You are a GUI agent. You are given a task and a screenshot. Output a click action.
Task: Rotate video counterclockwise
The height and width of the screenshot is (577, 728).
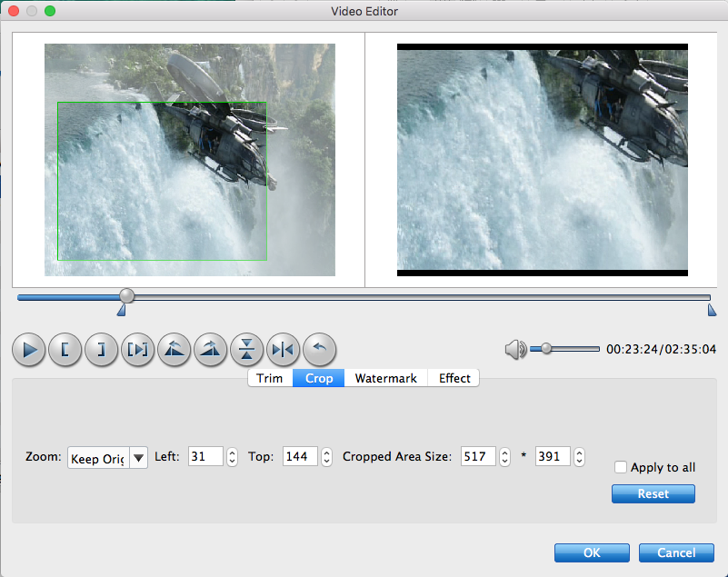tap(174, 349)
